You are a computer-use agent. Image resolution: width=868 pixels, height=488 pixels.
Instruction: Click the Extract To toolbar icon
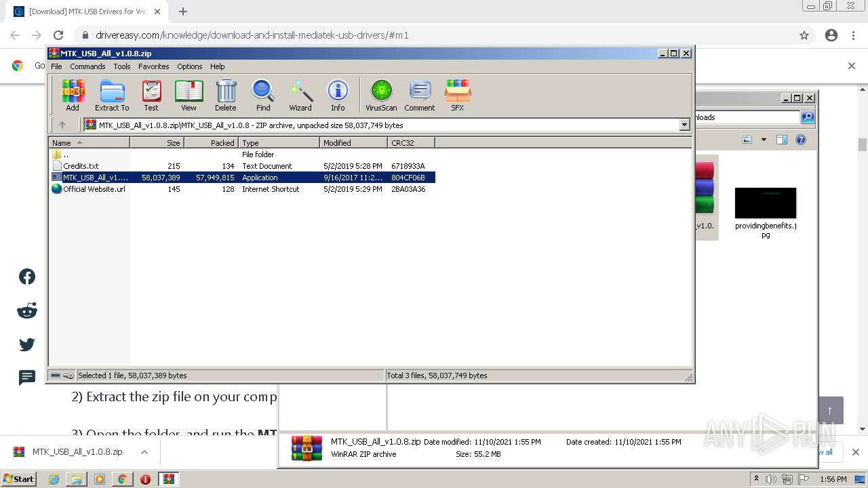(112, 96)
